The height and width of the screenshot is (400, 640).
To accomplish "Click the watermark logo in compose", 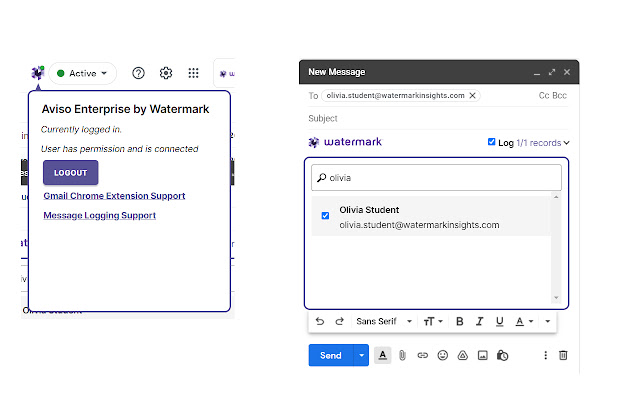I will point(345,142).
